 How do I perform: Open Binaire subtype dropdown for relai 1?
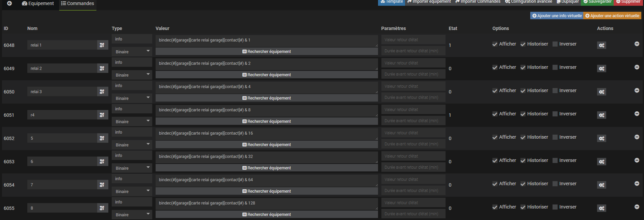pyautogui.click(x=132, y=52)
